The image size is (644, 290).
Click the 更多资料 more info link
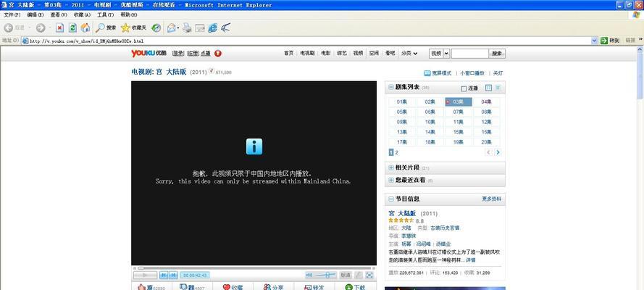[x=492, y=199]
